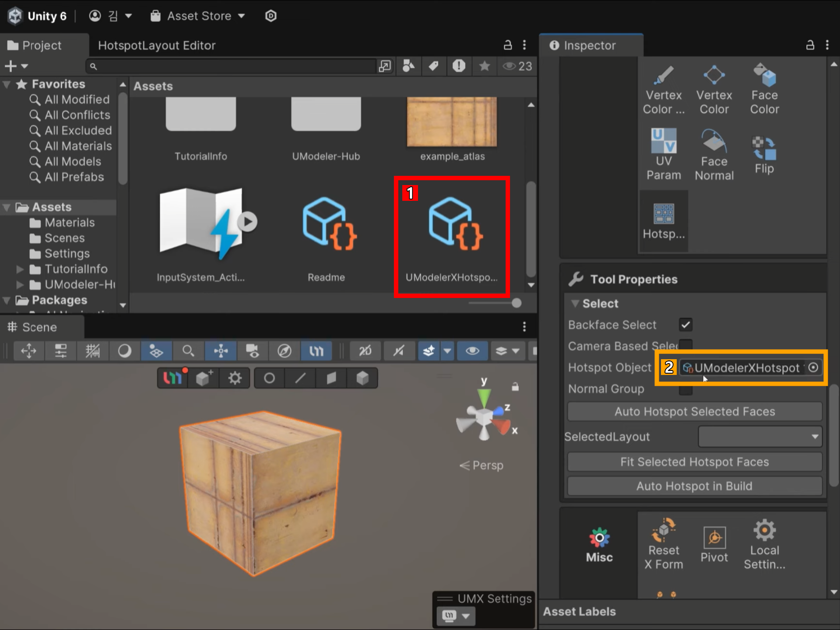Click the UModeler logo in Scene overlay

coord(172,378)
